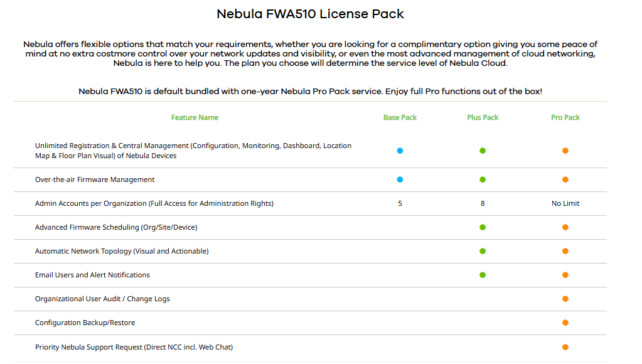Click Base Pack blue dot for Unlimited Registration
The height and width of the screenshot is (364, 642).
coord(400,151)
